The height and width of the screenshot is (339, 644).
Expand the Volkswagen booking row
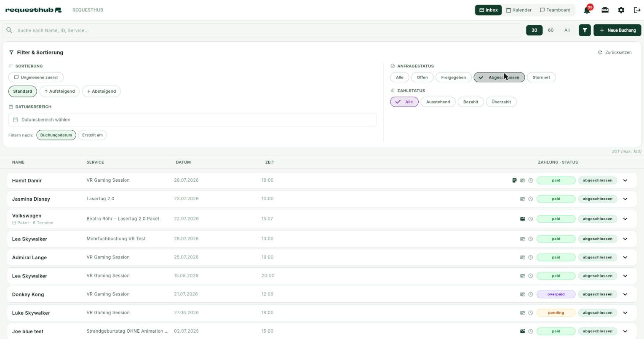625,219
